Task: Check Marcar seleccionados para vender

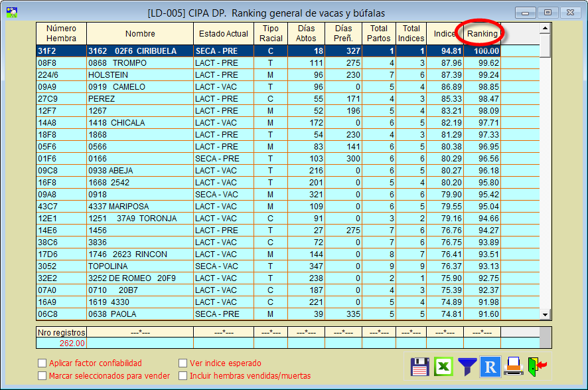Action: coord(42,375)
